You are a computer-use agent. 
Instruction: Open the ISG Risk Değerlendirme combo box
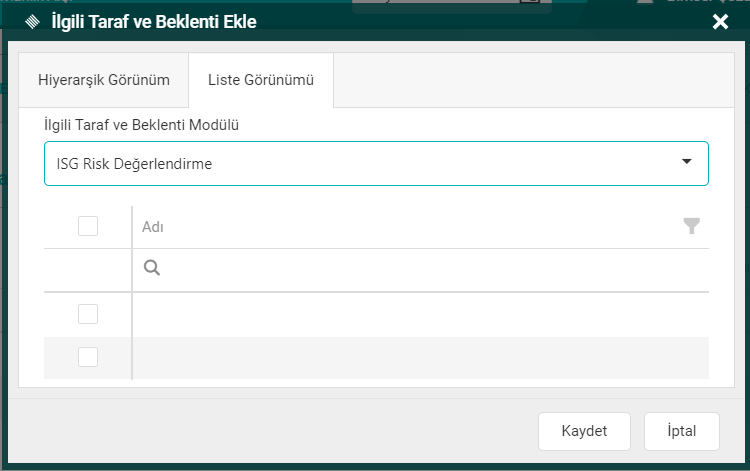(x=360, y=163)
